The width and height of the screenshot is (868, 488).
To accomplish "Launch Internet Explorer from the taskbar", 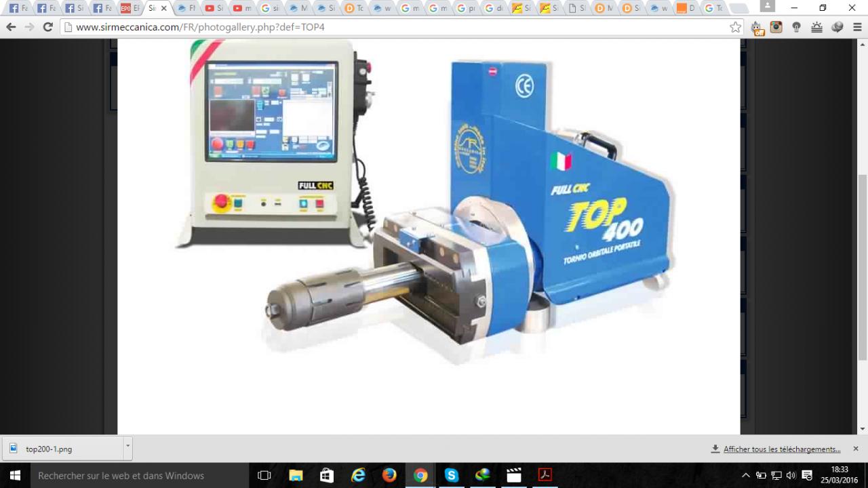I will [358, 475].
